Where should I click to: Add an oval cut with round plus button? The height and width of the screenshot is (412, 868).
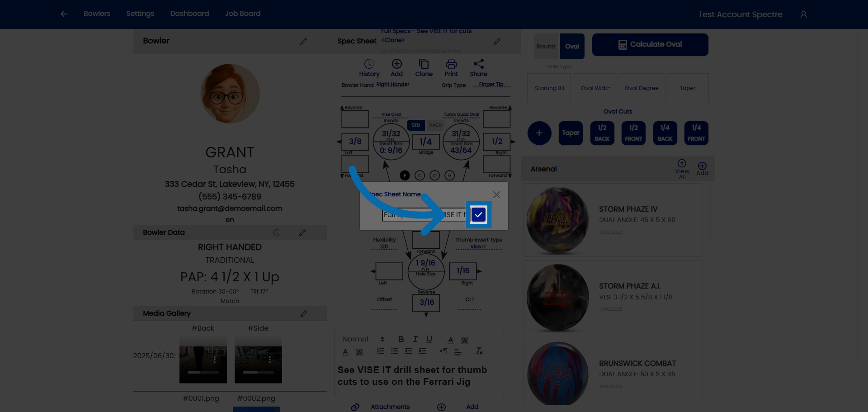539,133
